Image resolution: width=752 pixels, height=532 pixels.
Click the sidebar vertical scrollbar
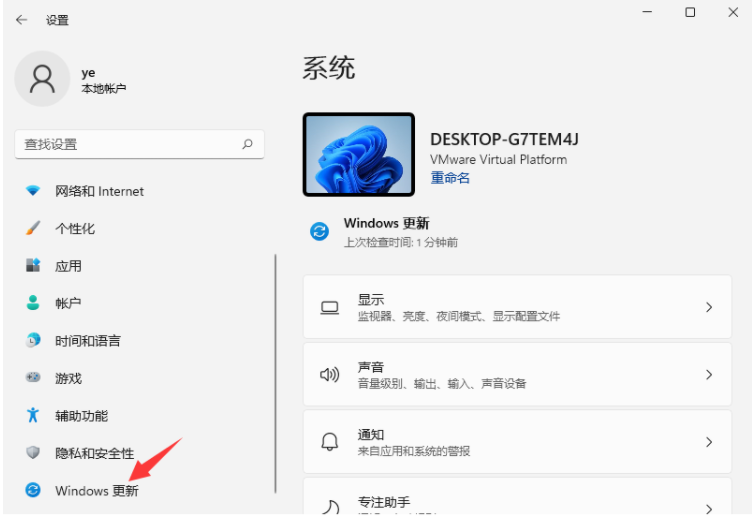[275, 374]
